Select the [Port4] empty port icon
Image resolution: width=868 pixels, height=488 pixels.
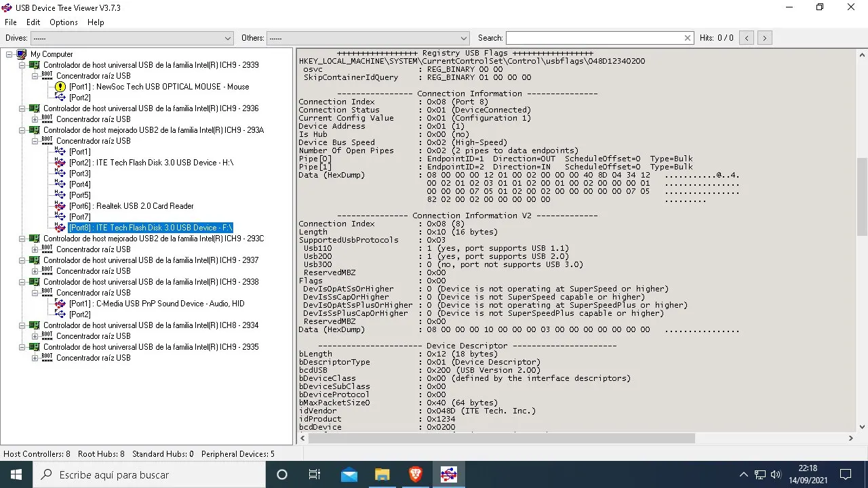60,184
